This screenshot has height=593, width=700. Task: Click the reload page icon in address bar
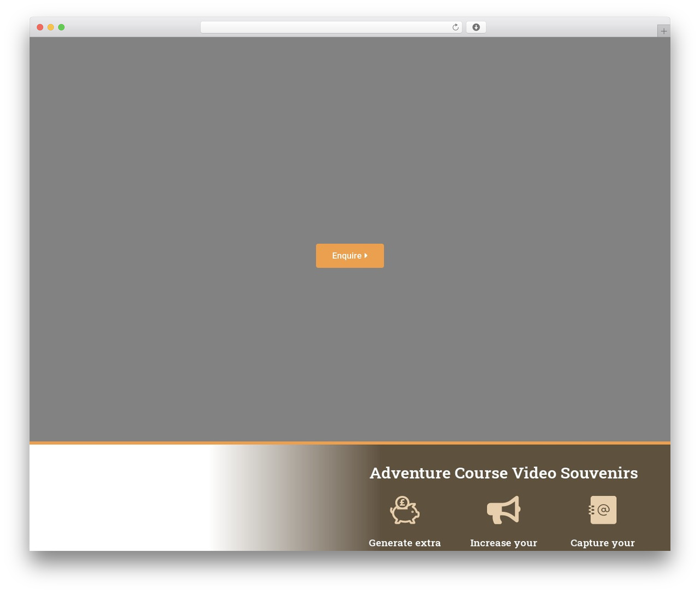[x=455, y=27]
